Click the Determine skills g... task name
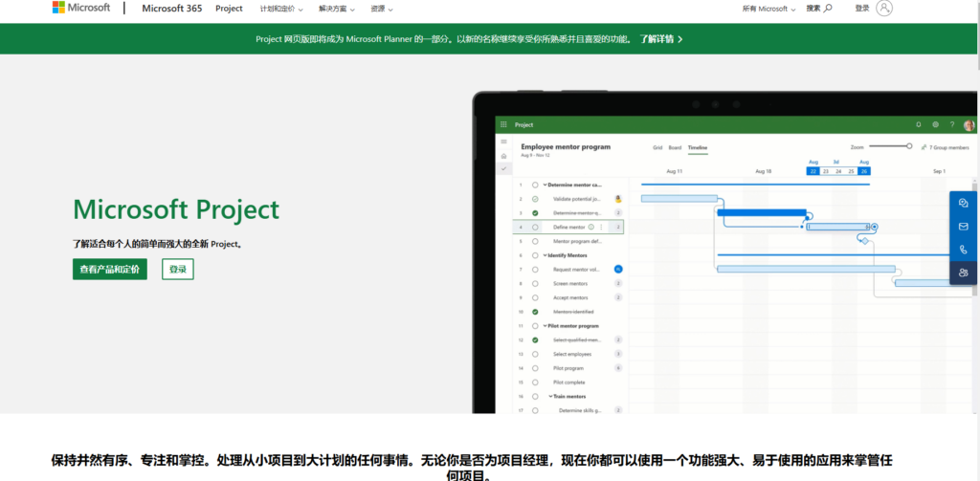 (580, 410)
